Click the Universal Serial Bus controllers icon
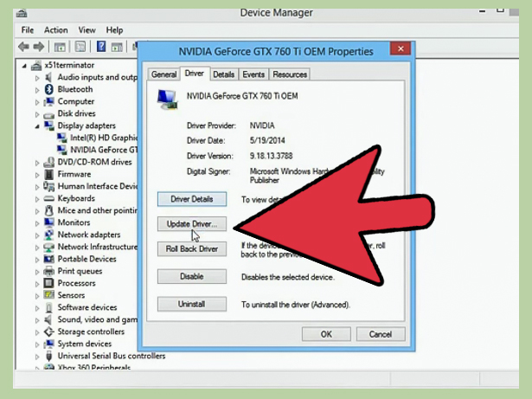Screen dimensions: 532x399 point(49,356)
